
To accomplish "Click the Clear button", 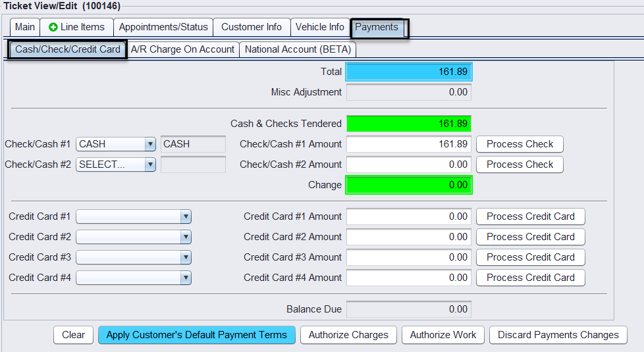I will pos(73,335).
